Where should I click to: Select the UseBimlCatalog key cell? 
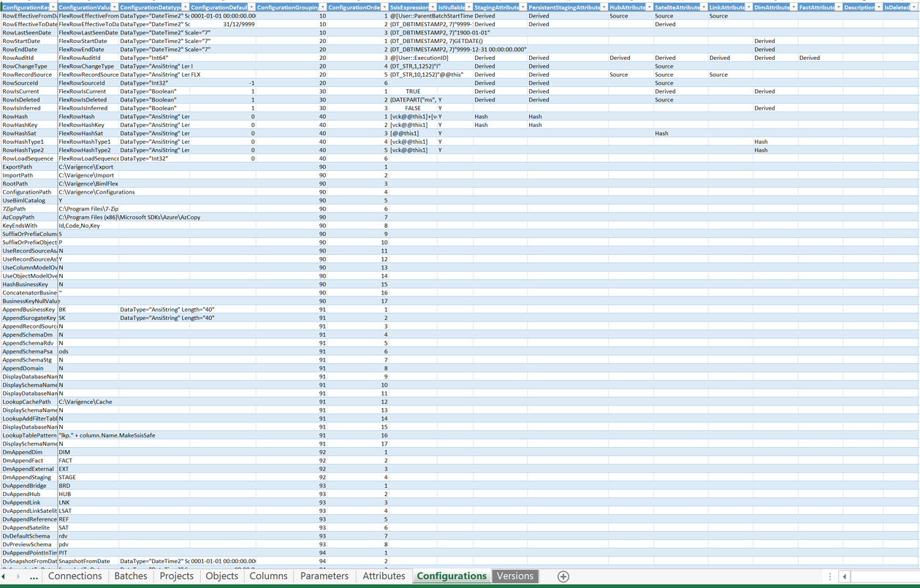28,200
